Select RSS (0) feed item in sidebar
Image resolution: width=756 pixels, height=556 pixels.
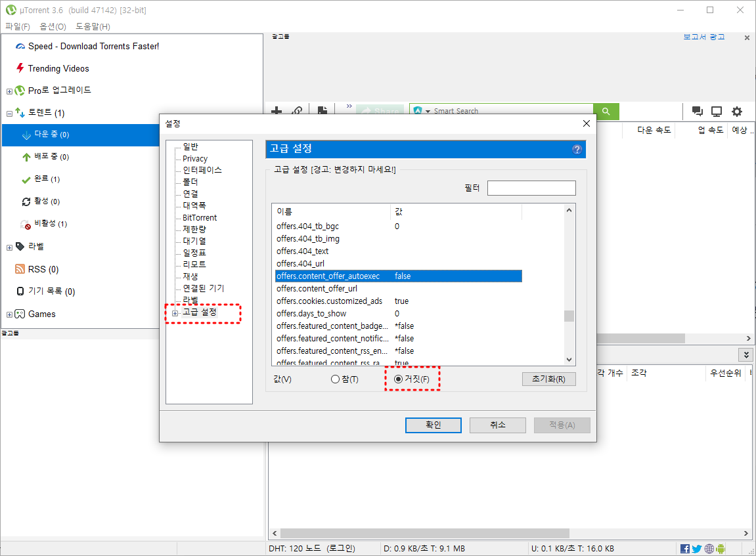[43, 269]
